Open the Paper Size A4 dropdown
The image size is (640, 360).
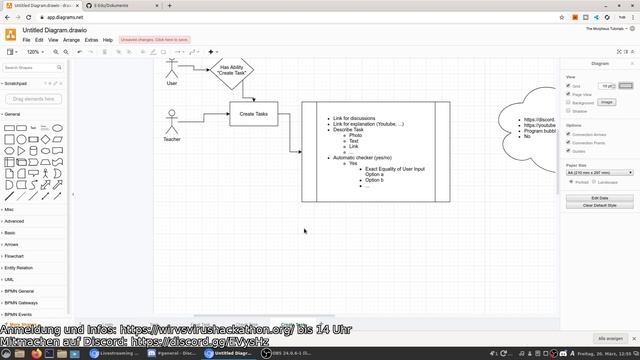pos(600,173)
